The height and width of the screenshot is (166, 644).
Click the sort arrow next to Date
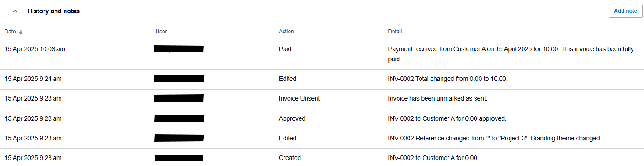point(21,32)
